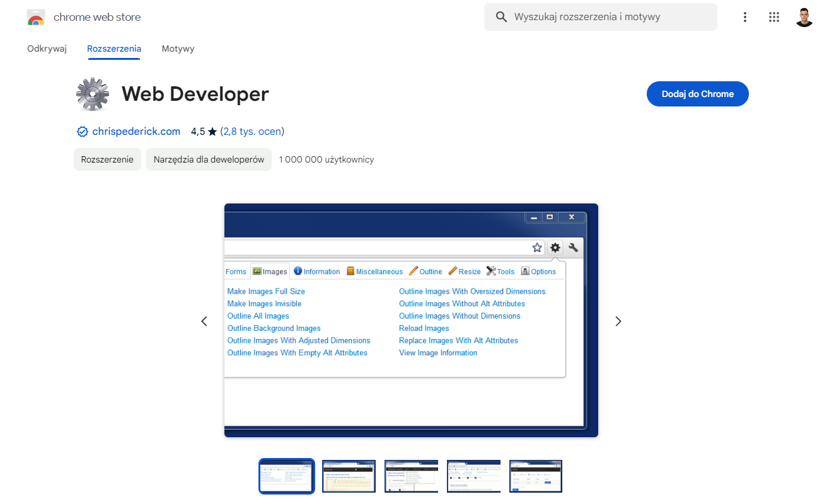Click the rating star icon
Screen dimensions: 822x504
[x=212, y=132]
